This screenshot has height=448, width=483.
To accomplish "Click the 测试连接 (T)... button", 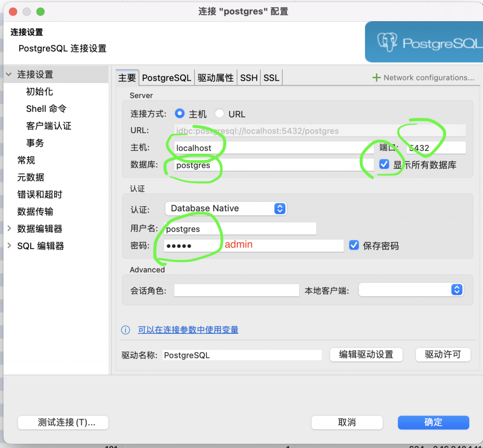I will coord(63,422).
